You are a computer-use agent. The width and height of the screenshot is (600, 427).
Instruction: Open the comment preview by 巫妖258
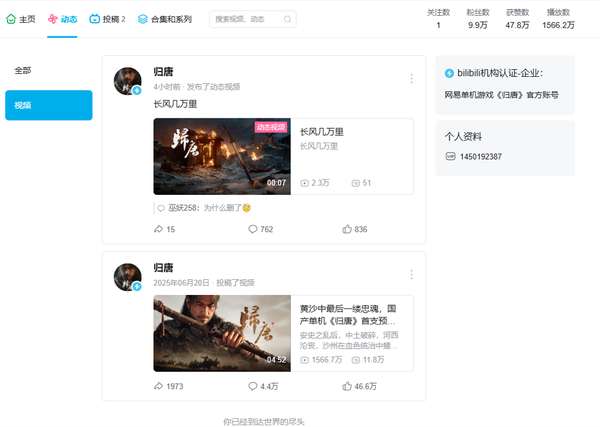pyautogui.click(x=204, y=208)
